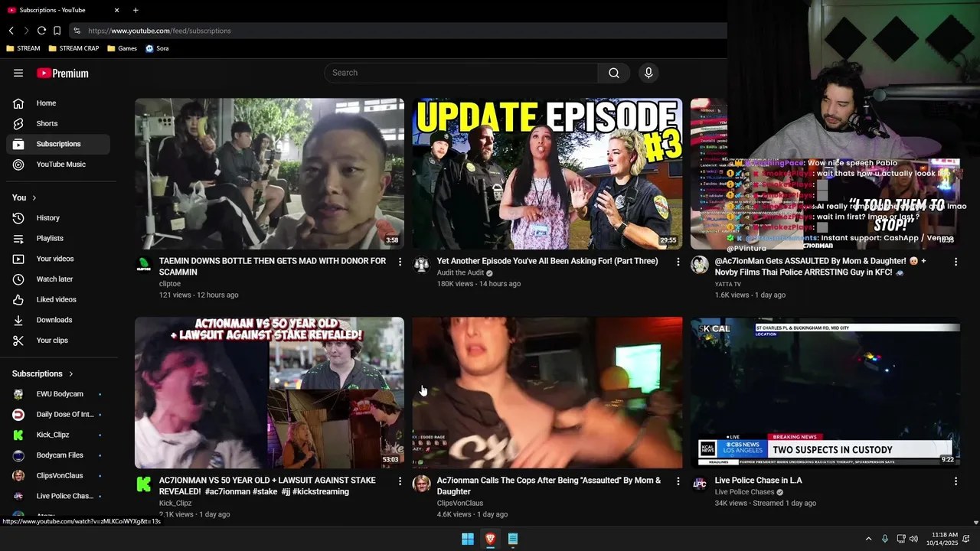Viewport: 980px width, 551px height.
Task: Open the Live Police Chase in L.A title
Action: click(758, 481)
